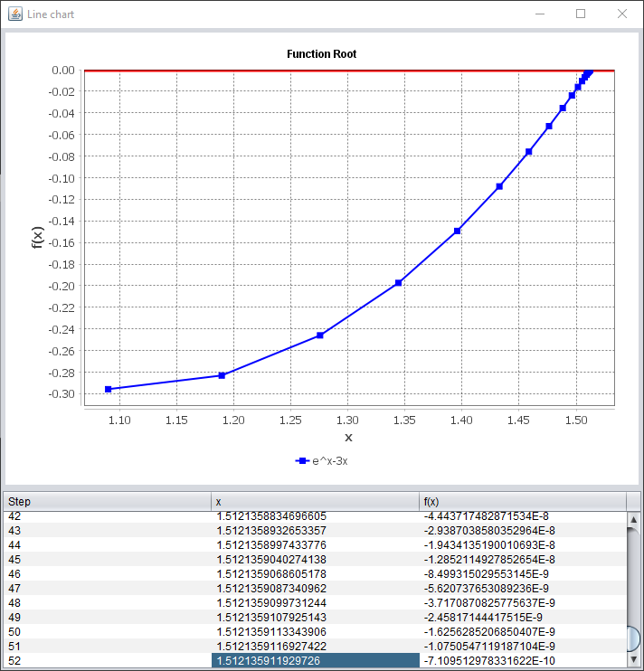Minimize the Line chart window
This screenshot has height=671, width=644.
coord(540,14)
